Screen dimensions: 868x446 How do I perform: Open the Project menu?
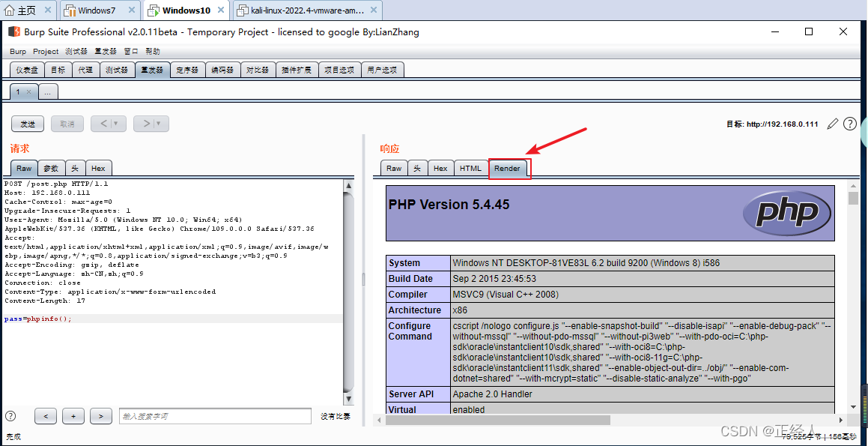[x=46, y=51]
